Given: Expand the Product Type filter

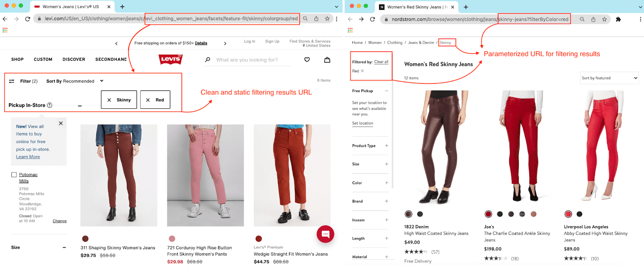Looking at the screenshot, I should (386, 145).
